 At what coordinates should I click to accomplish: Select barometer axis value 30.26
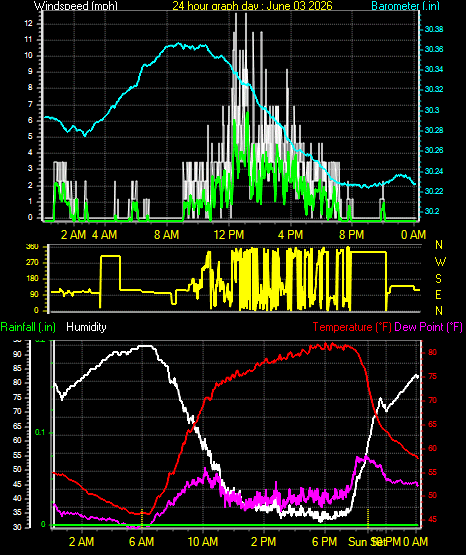434,150
